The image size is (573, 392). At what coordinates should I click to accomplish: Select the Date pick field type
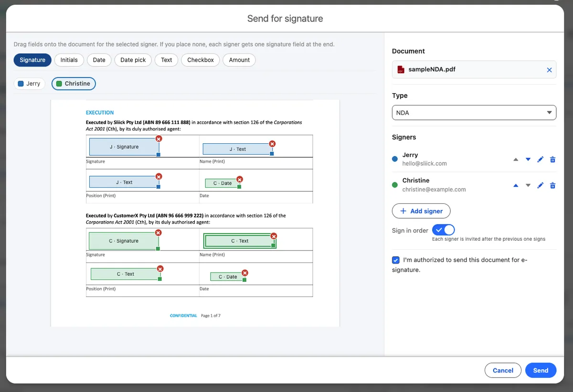tap(133, 60)
